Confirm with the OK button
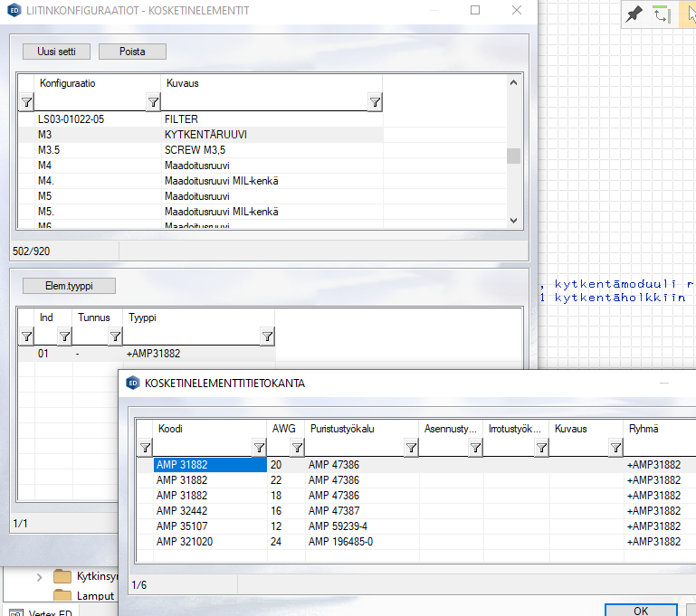Screen dimensions: 696x616 [x=640, y=611]
